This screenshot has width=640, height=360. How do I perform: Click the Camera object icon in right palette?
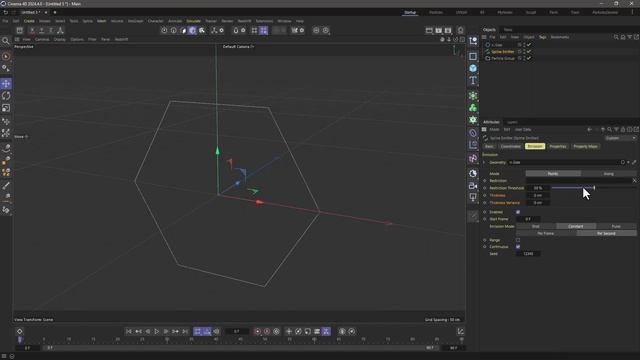tap(473, 186)
